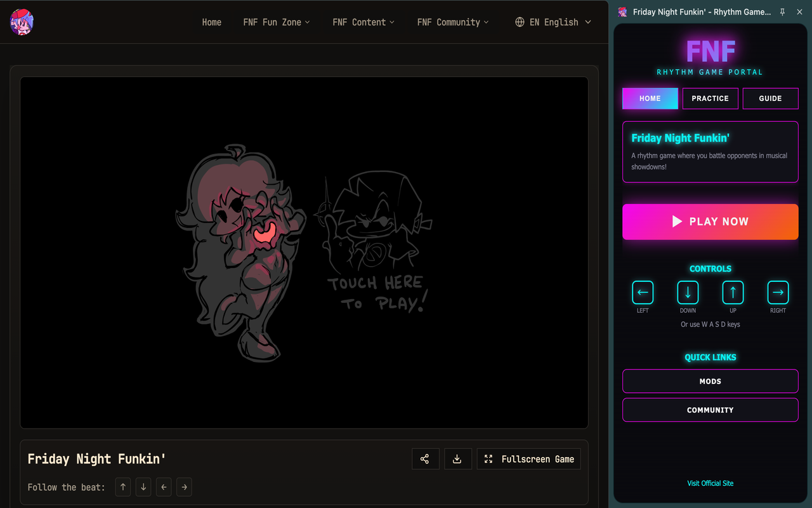Click the Fullscreen Game button

(528, 459)
